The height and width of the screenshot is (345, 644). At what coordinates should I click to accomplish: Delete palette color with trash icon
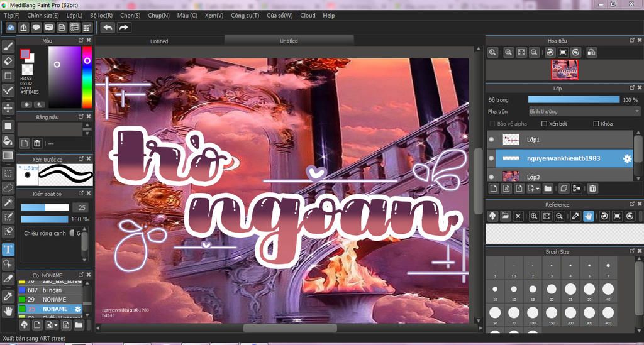pos(37,143)
